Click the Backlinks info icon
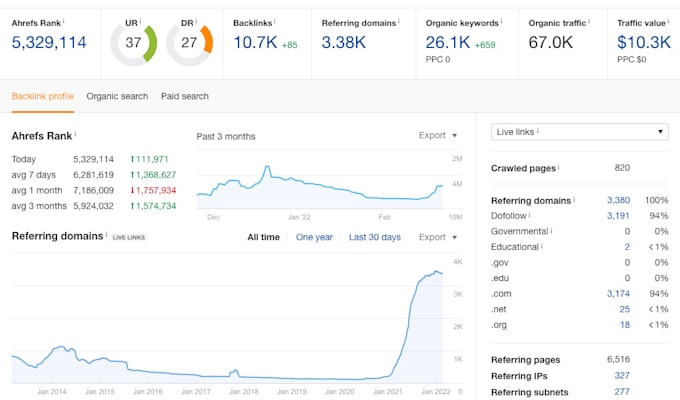 pyautogui.click(x=275, y=20)
